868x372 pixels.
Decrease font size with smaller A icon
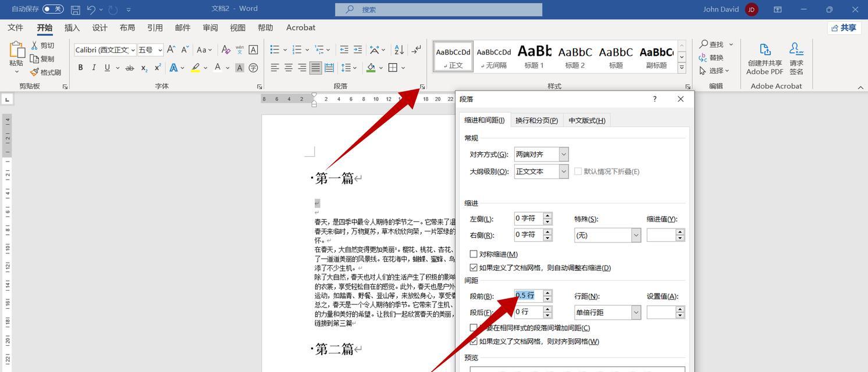pyautogui.click(x=184, y=50)
